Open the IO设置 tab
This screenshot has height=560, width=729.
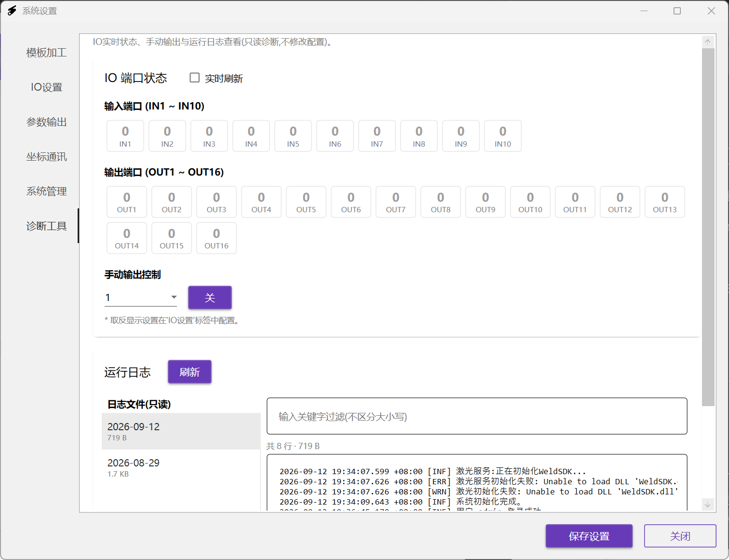coord(46,87)
